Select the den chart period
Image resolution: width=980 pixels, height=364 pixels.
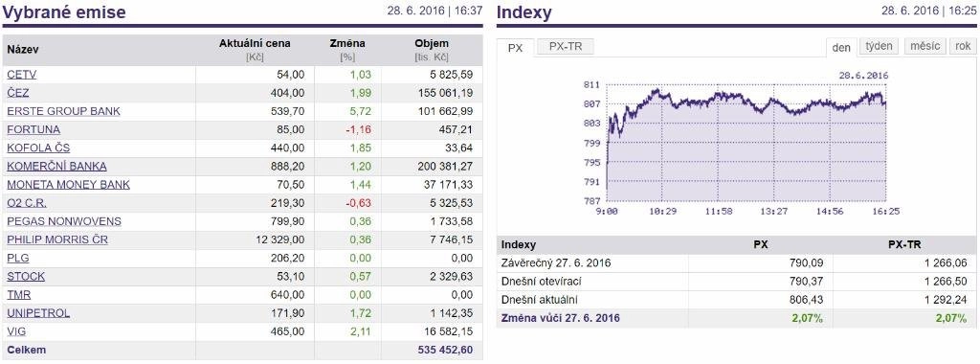tap(841, 47)
